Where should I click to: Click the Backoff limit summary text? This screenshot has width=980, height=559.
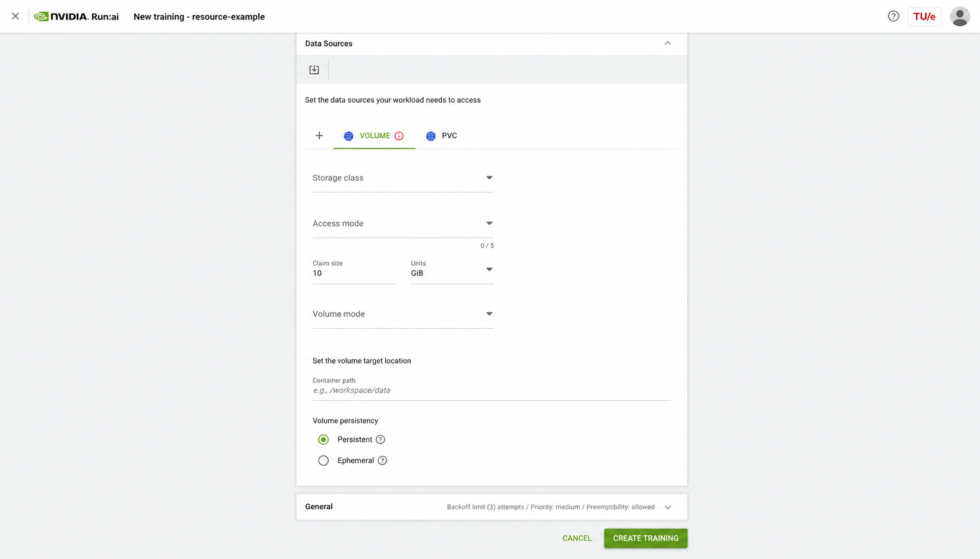coord(550,507)
